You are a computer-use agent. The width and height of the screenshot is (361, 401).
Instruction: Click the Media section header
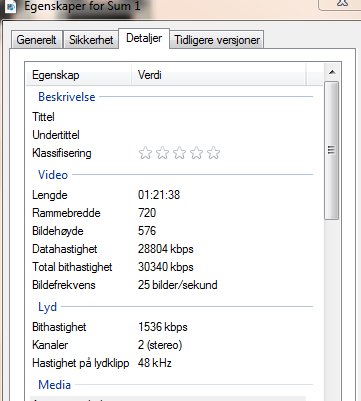pyautogui.click(x=54, y=385)
